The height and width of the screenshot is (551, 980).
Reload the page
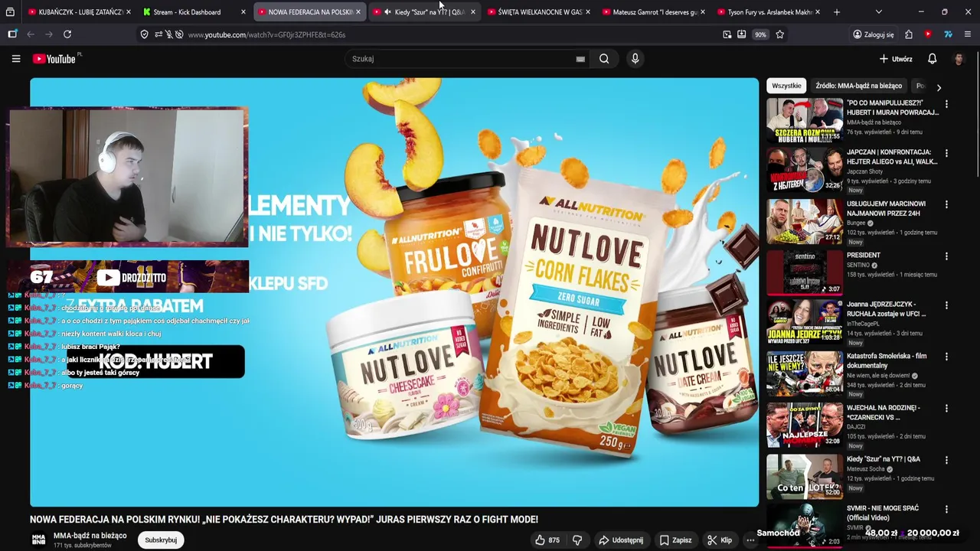pos(67,34)
